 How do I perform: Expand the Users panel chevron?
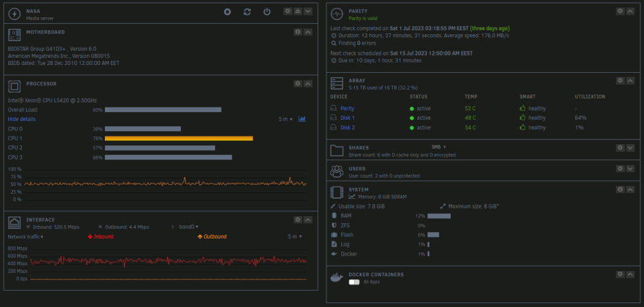[630, 169]
